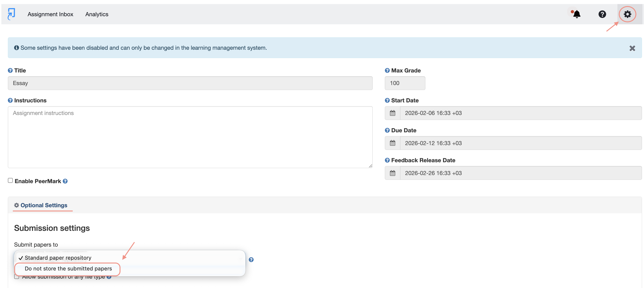The width and height of the screenshot is (644, 288).
Task: Click the Start Date help icon
Action: (x=387, y=100)
